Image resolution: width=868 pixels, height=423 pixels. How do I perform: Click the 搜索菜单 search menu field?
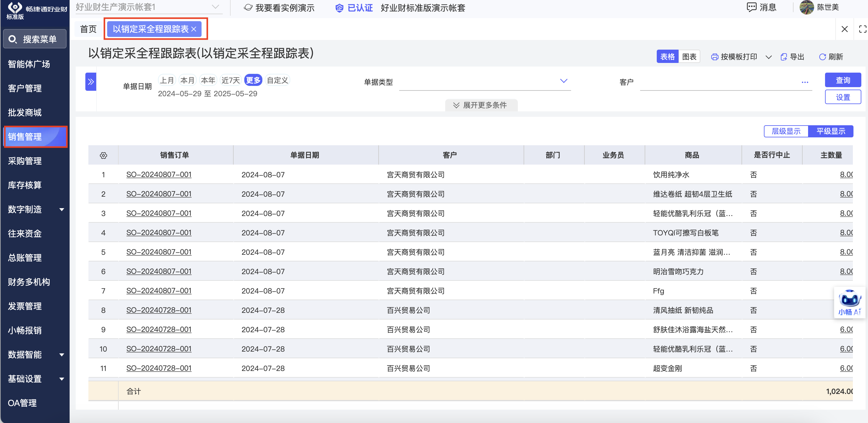click(35, 39)
